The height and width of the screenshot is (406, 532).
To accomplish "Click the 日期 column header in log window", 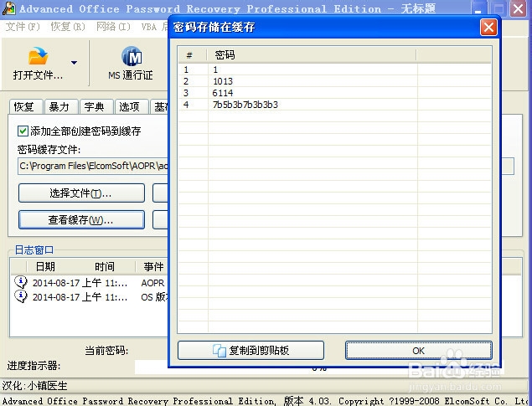I will [45, 267].
